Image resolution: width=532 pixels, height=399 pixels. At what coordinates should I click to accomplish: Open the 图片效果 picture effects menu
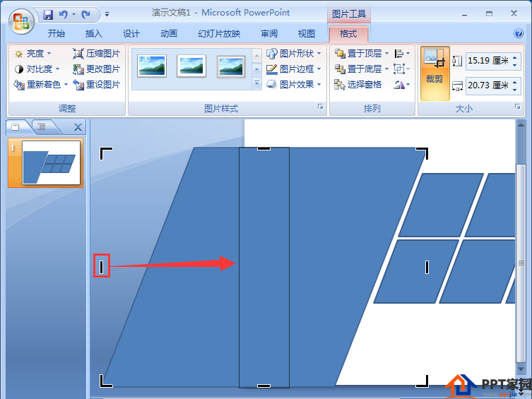coord(294,85)
